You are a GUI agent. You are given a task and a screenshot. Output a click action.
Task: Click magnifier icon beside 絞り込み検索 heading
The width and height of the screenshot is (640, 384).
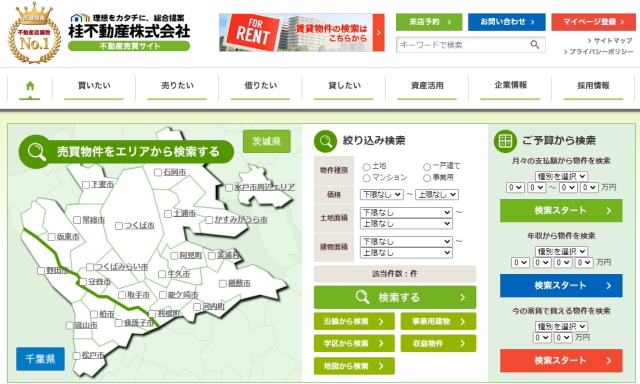tap(325, 141)
